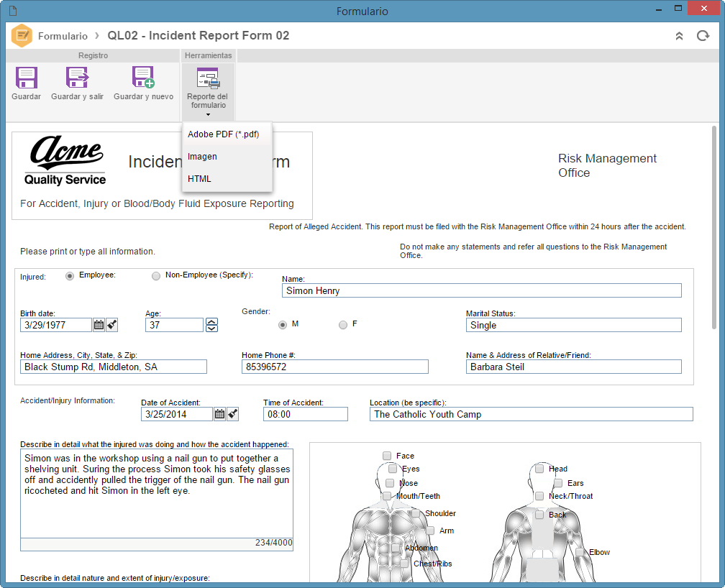Click the Home Address field

[x=114, y=367]
